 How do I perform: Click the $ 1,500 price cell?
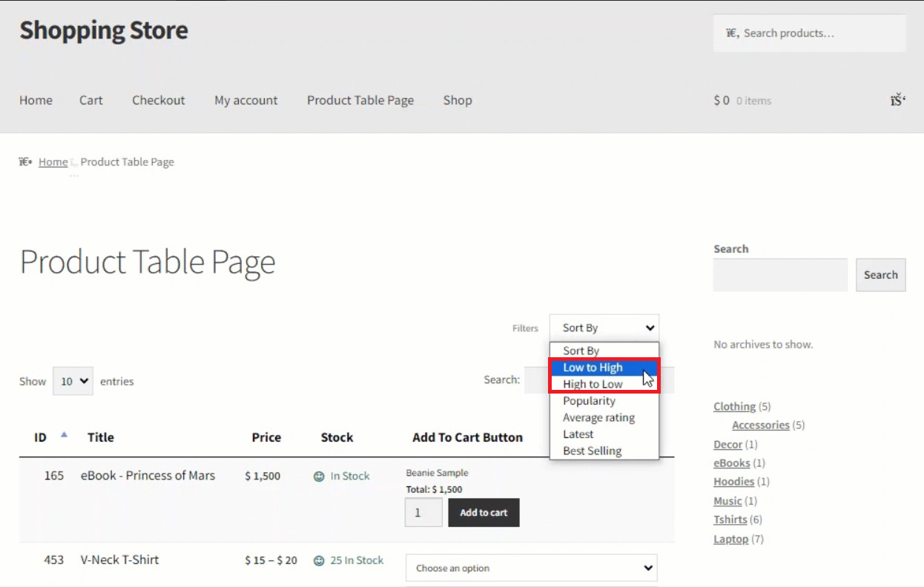pyautogui.click(x=263, y=477)
